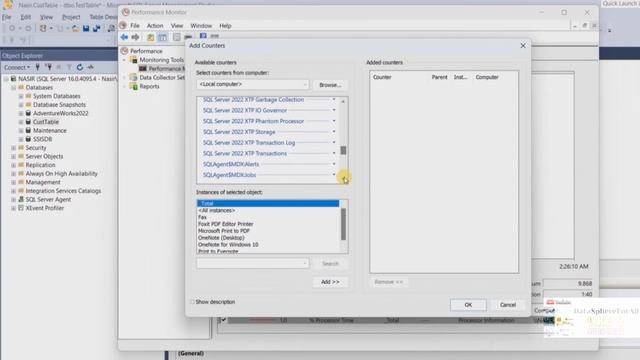Expand the AdventureWorks2022 database node

tap(21, 113)
